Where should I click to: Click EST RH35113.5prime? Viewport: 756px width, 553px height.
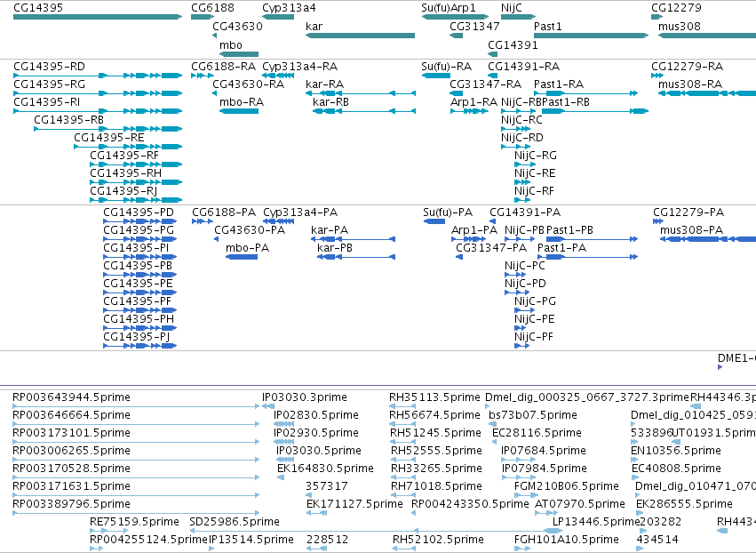[x=402, y=406]
